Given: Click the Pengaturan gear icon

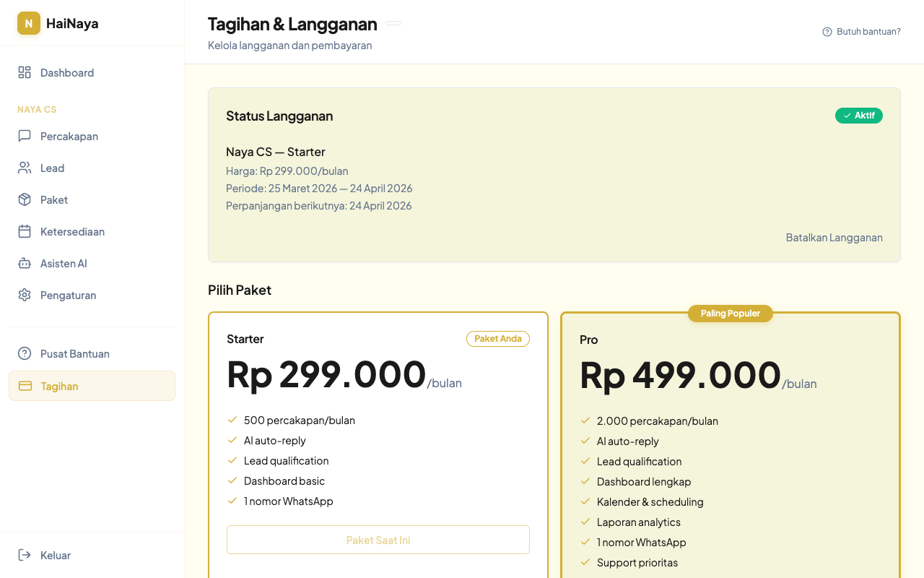Looking at the screenshot, I should click(25, 295).
